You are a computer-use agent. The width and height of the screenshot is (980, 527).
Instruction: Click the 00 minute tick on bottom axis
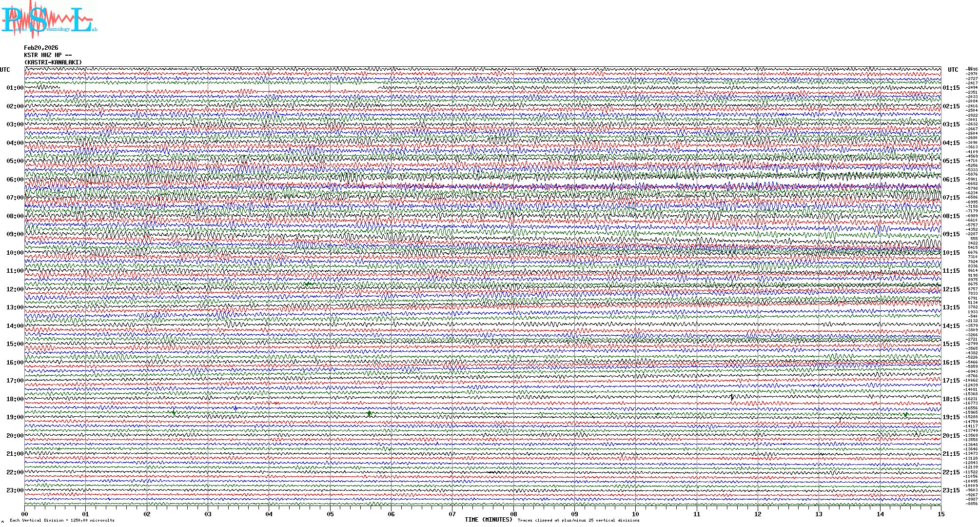point(25,514)
